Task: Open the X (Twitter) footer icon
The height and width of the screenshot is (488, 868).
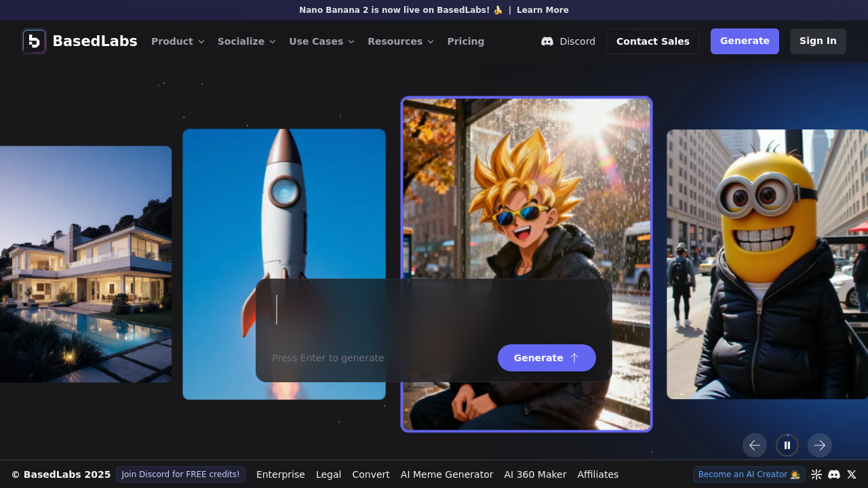Action: pyautogui.click(x=852, y=474)
